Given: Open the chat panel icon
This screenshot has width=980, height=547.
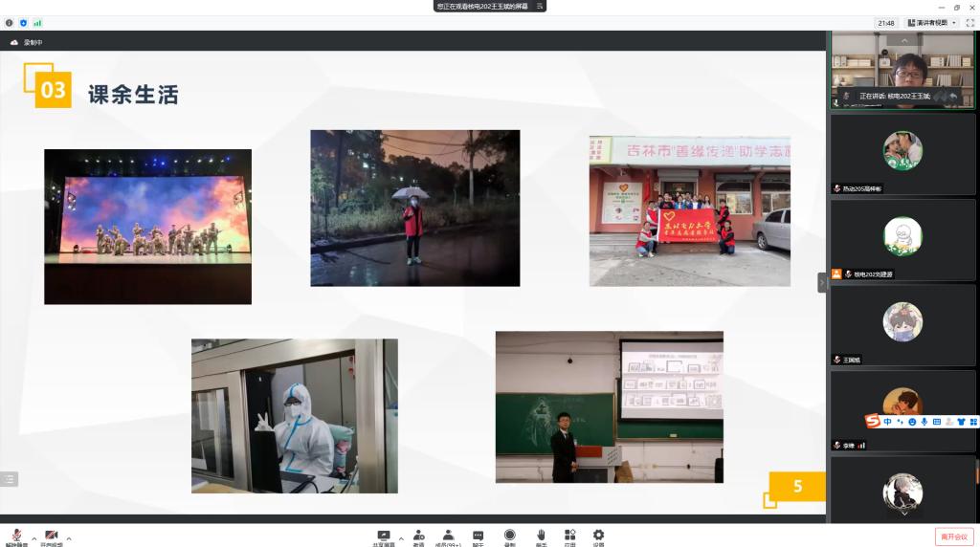Looking at the screenshot, I should [x=479, y=536].
